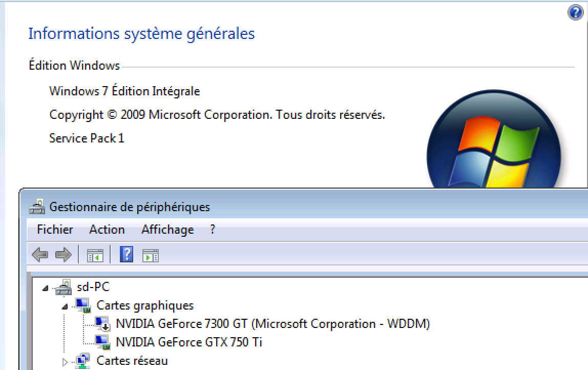Viewport: 588px width, 370px height.
Task: Expand the Cartes réseau branch
Action: (65, 362)
